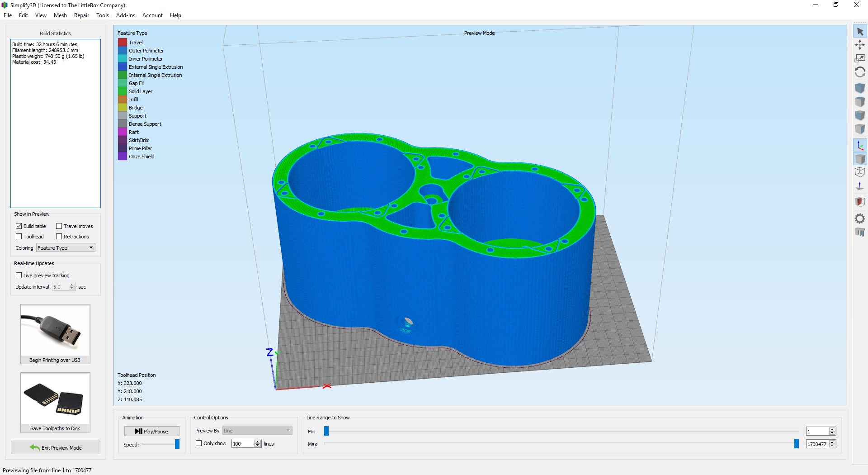
Task: Click the USB cable picture
Action: coord(55,331)
